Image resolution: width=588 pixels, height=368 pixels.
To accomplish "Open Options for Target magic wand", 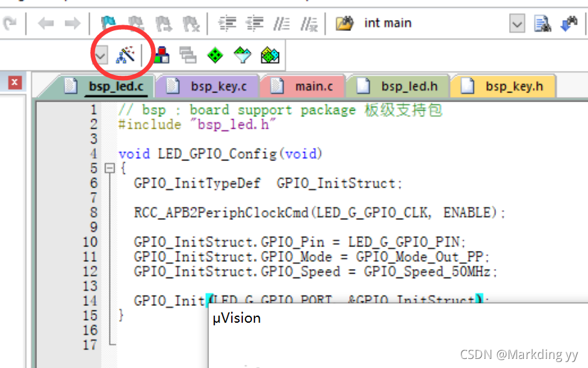I will pyautogui.click(x=125, y=55).
